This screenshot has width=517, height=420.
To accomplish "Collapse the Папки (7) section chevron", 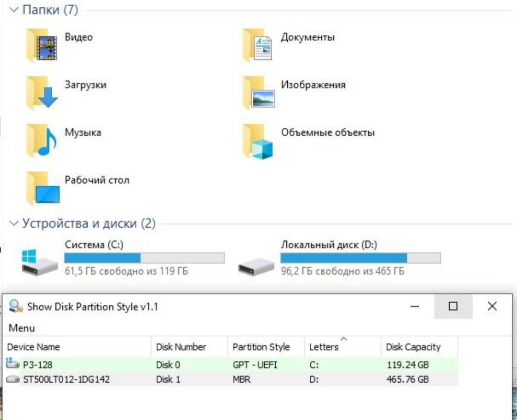I will coord(13,10).
